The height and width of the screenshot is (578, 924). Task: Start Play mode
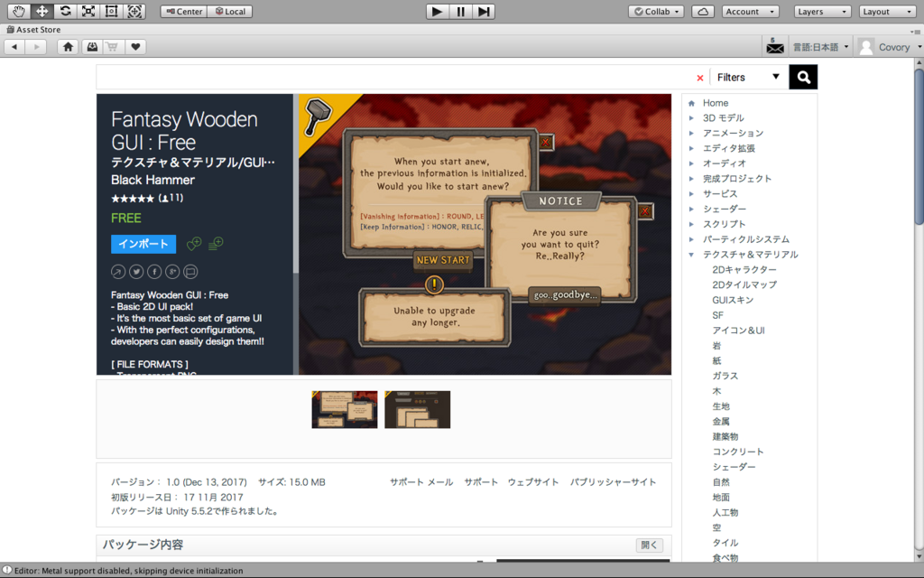click(438, 11)
